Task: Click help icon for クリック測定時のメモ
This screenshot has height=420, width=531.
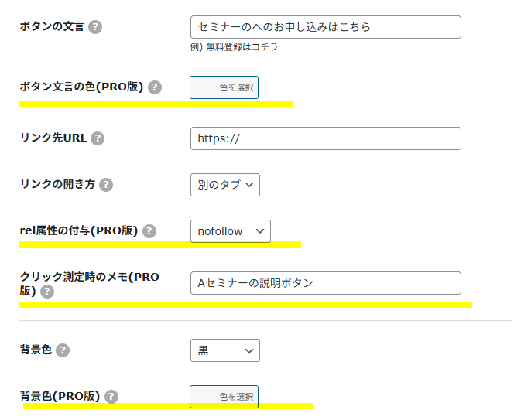Action: pyautogui.click(x=47, y=292)
